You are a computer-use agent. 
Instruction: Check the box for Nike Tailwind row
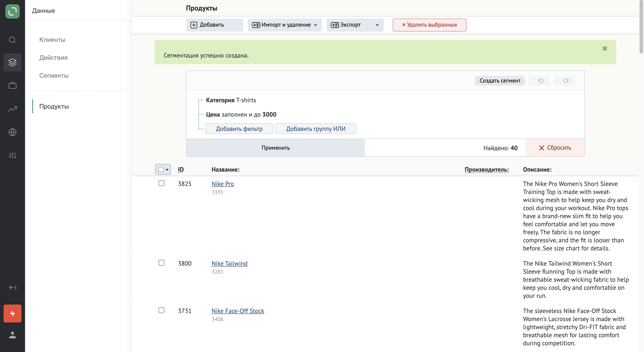[161, 263]
